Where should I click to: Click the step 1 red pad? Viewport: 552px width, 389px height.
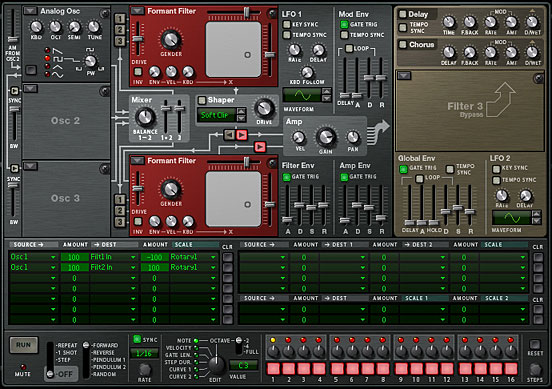coord(273,369)
